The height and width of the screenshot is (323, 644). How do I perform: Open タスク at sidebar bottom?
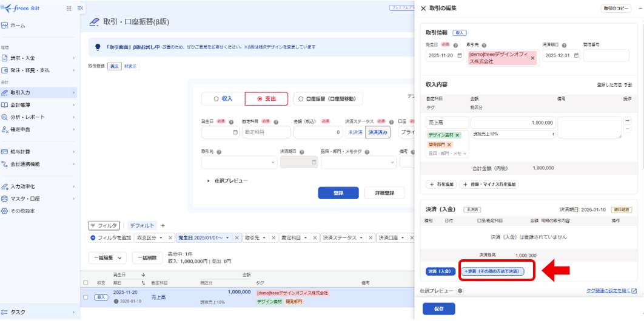pyautogui.click(x=39, y=312)
